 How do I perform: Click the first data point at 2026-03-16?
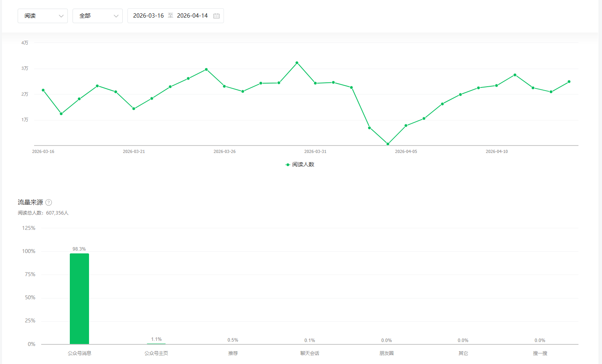(x=43, y=90)
